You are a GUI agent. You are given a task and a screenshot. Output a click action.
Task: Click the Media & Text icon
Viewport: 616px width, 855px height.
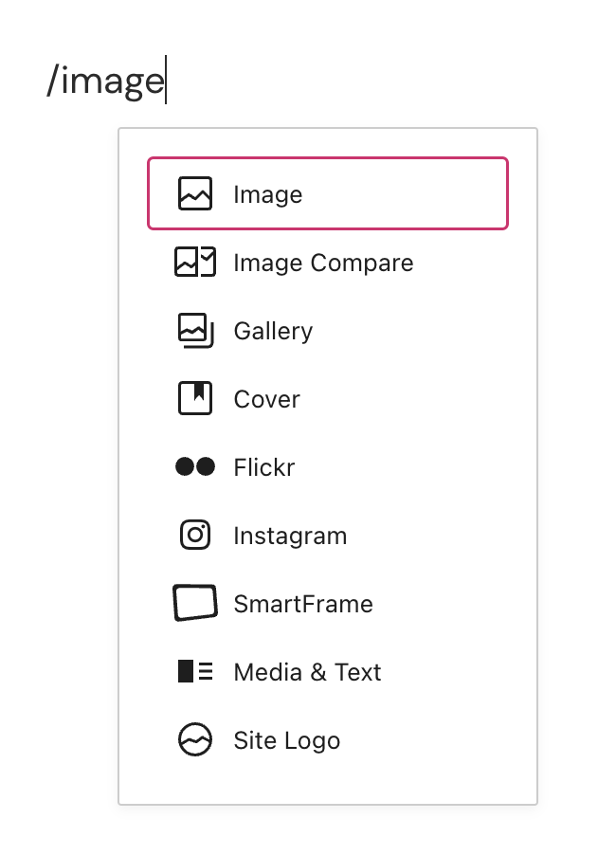tap(195, 671)
